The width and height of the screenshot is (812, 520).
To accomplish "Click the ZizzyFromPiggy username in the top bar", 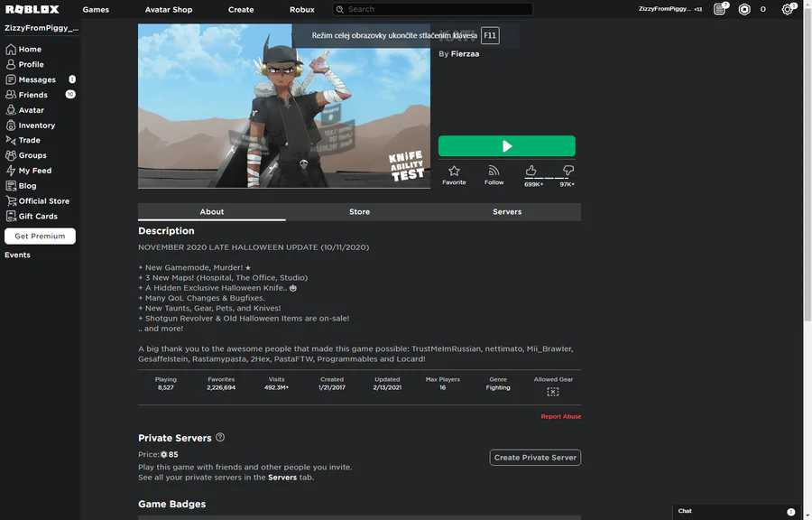I will [664, 9].
